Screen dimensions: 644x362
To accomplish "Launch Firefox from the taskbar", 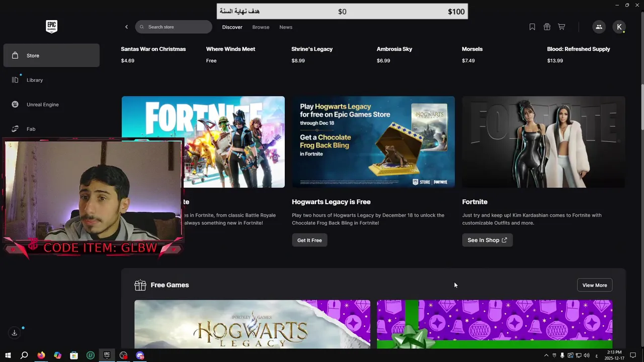I will (x=41, y=355).
